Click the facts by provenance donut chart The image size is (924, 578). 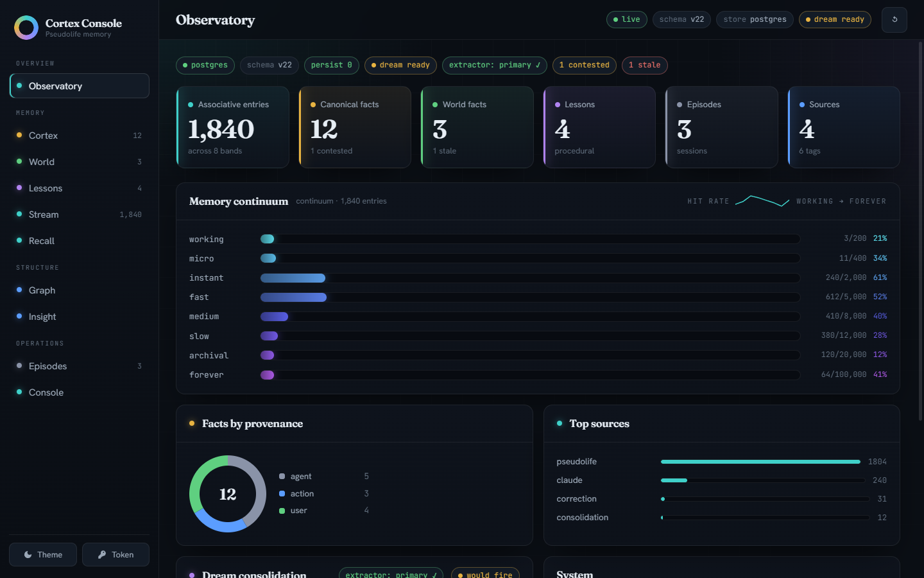click(x=228, y=494)
